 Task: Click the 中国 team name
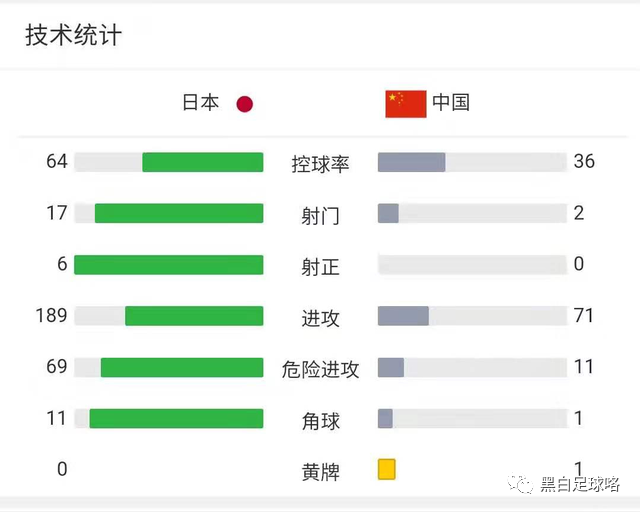(451, 102)
